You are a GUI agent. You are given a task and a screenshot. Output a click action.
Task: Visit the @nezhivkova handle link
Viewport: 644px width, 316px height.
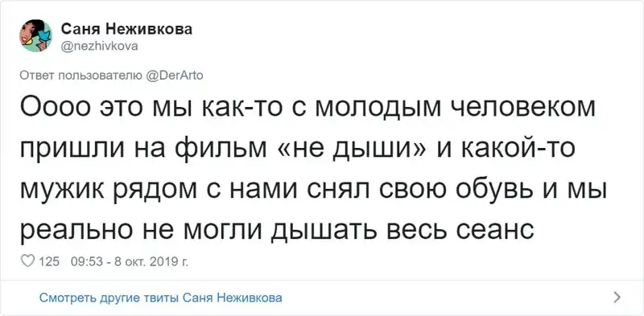[x=99, y=47]
